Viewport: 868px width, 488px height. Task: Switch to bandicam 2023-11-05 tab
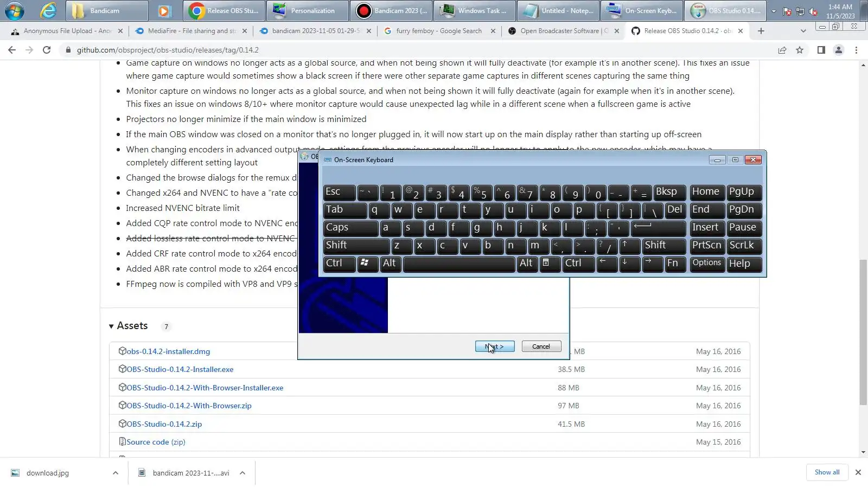(315, 31)
